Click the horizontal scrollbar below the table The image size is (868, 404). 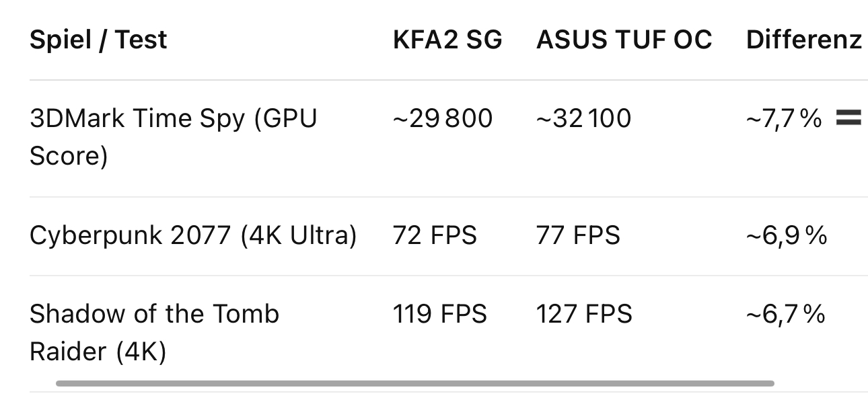414,384
